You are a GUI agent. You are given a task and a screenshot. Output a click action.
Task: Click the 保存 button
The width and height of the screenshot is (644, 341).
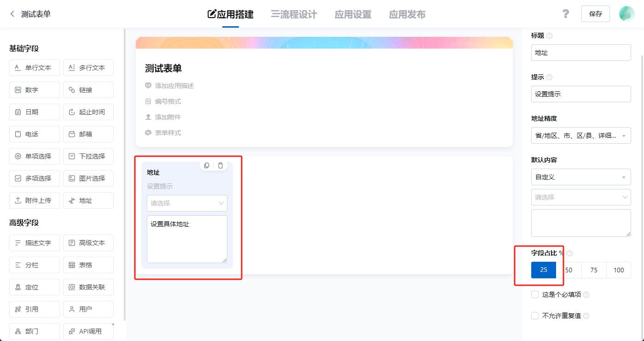[x=595, y=14]
